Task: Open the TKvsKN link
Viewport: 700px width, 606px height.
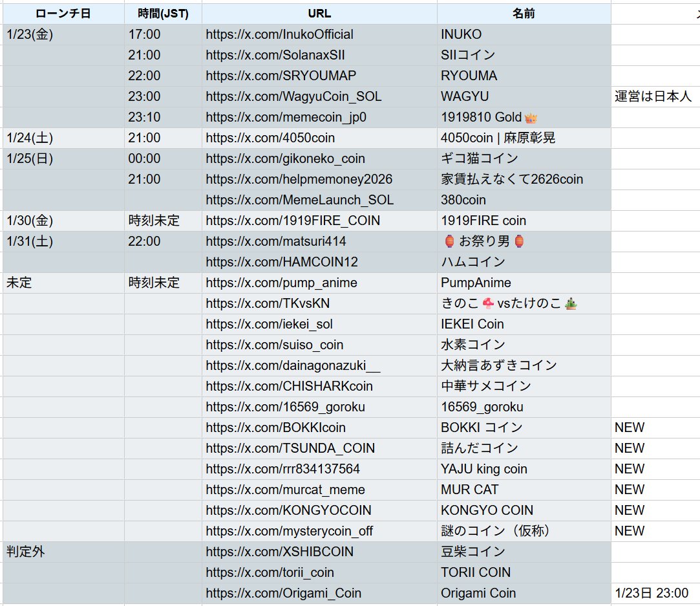Action: tap(268, 303)
